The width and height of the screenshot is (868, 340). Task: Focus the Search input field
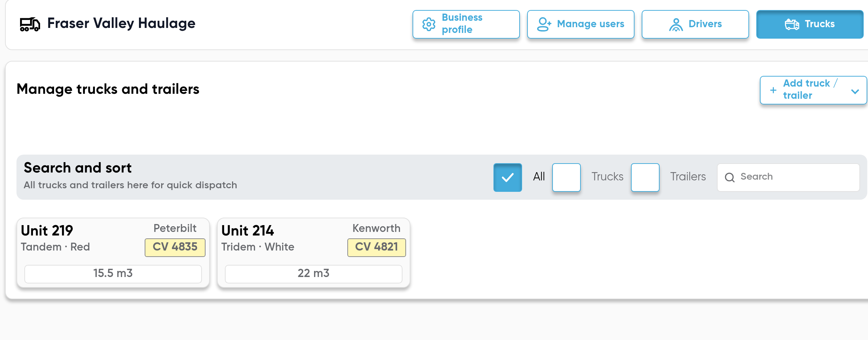[788, 178]
